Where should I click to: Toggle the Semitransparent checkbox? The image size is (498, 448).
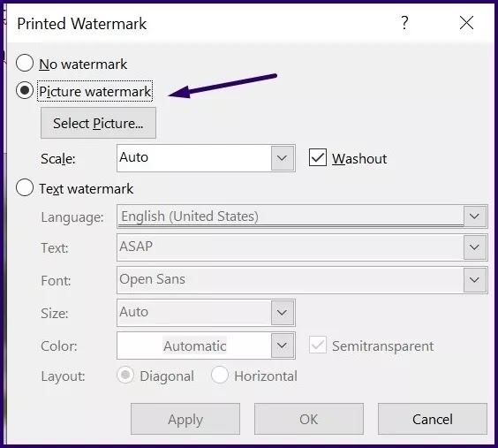tap(318, 345)
